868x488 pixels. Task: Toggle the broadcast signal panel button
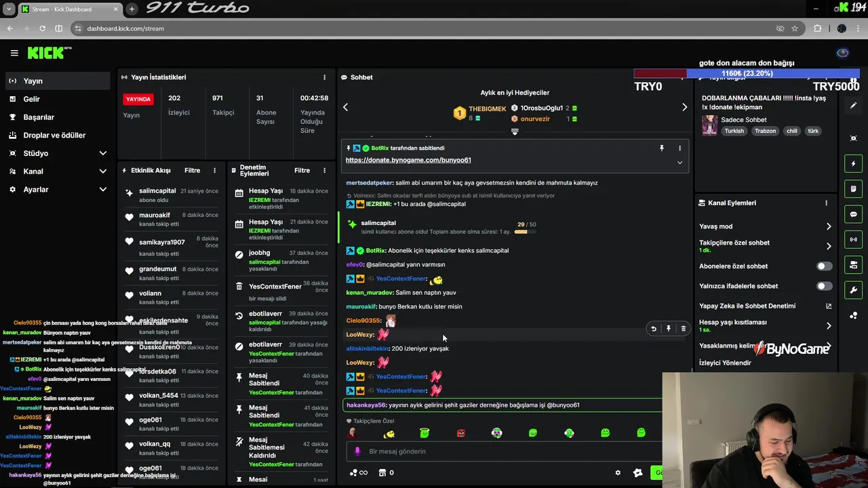[x=853, y=239]
